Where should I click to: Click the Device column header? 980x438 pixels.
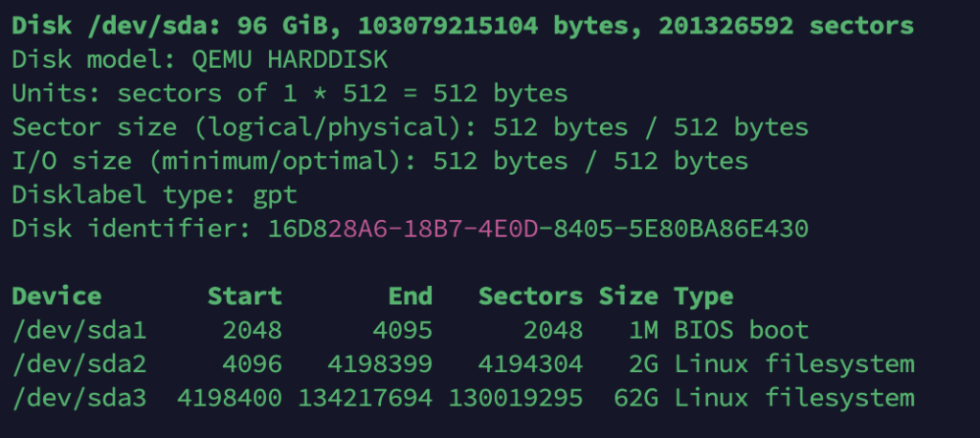[56, 296]
